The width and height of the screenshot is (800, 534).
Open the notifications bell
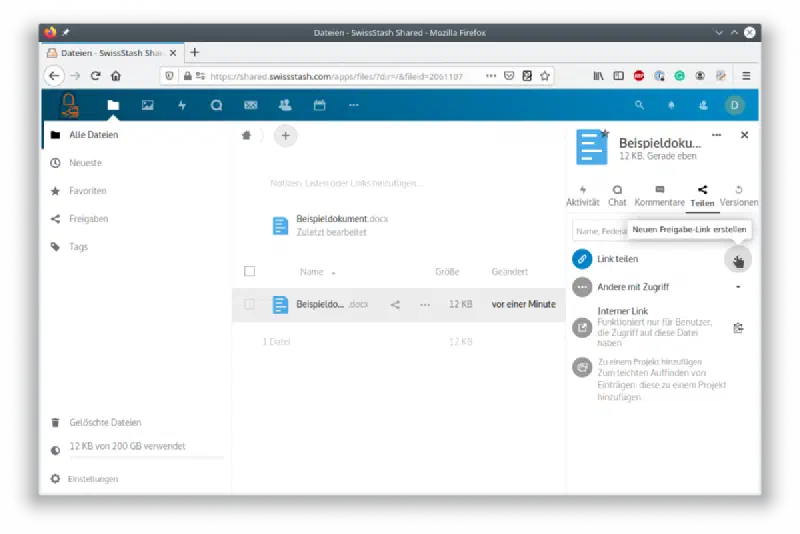671,105
